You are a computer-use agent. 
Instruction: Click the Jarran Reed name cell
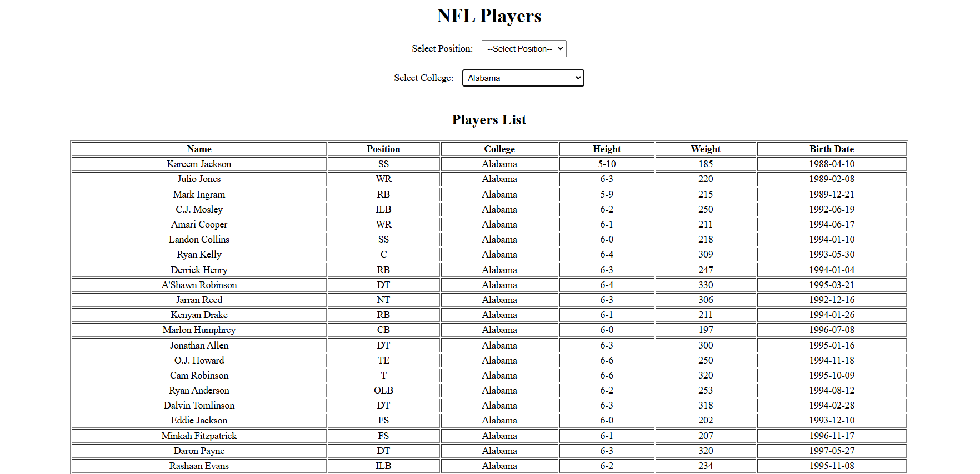point(199,300)
